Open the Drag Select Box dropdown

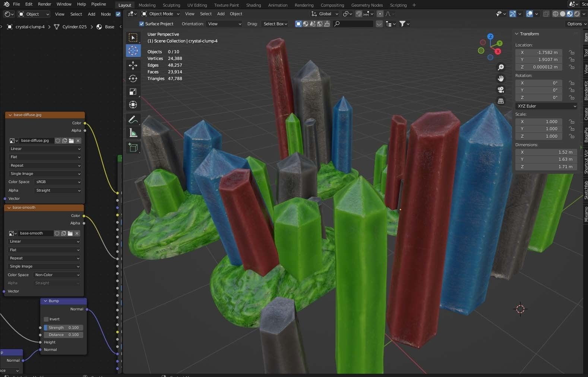(x=275, y=24)
